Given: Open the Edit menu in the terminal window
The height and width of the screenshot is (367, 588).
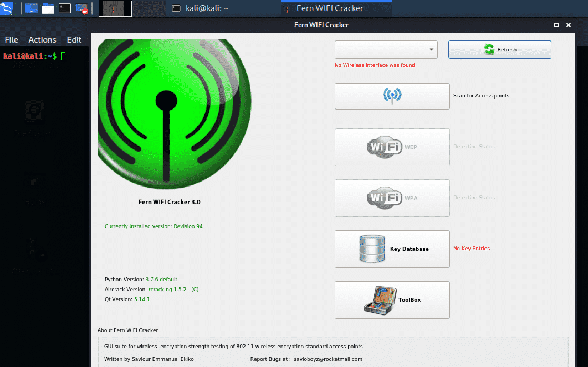Looking at the screenshot, I should coord(74,40).
